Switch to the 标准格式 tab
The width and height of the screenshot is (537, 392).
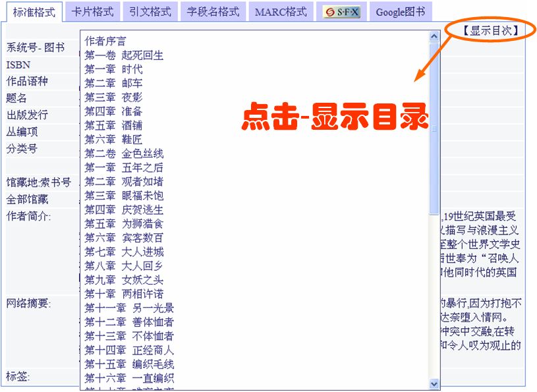tap(34, 13)
